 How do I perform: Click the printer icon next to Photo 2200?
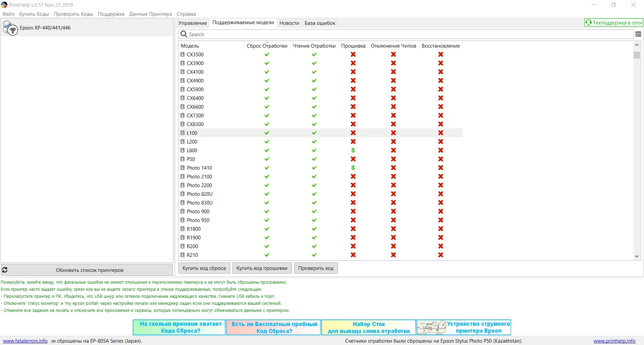(182, 185)
